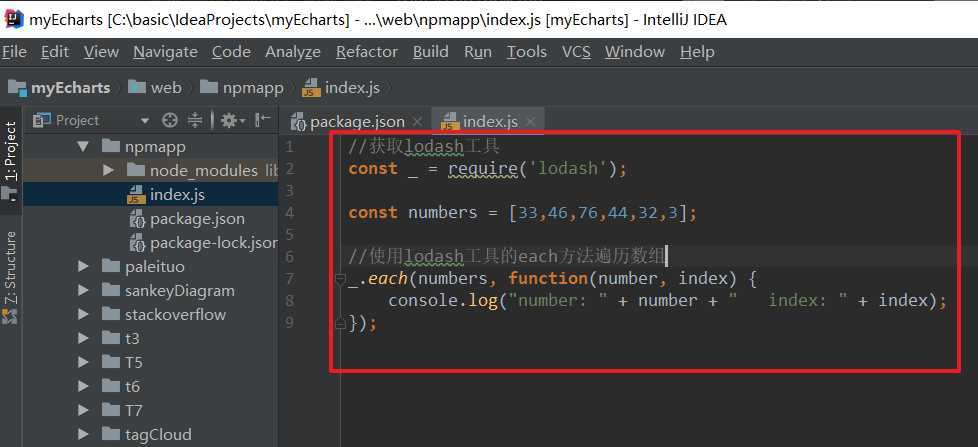Open the Edit menu
This screenshot has width=978, height=447.
pos(55,52)
